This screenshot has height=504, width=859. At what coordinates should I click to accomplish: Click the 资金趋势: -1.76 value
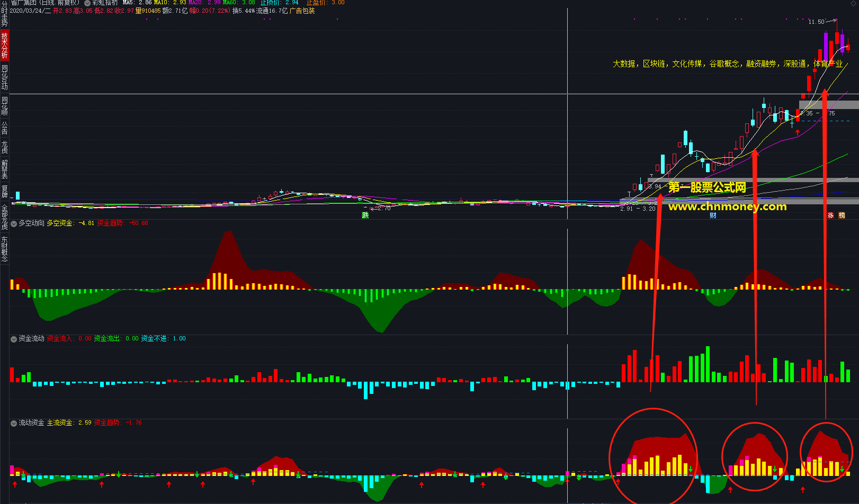click(118, 423)
